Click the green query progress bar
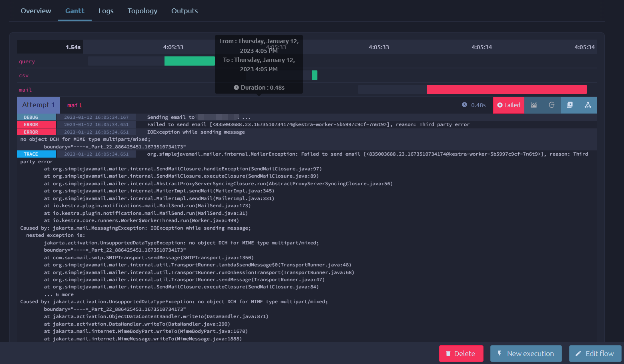 (x=189, y=61)
